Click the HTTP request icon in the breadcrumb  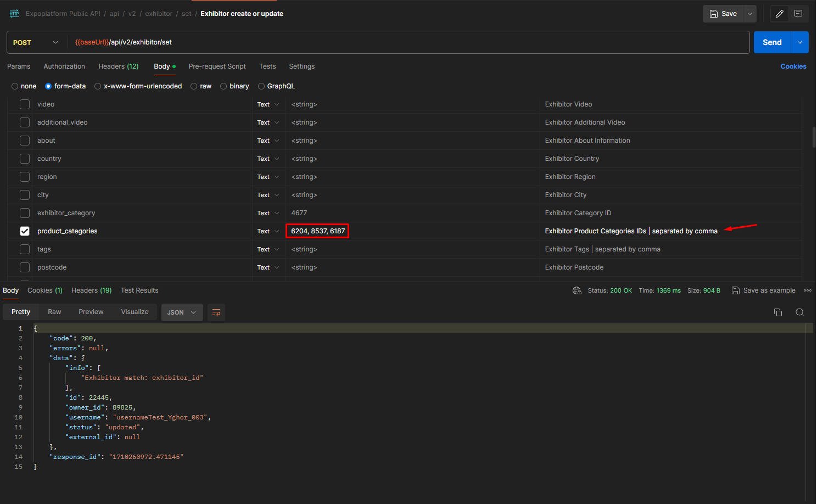(x=14, y=13)
